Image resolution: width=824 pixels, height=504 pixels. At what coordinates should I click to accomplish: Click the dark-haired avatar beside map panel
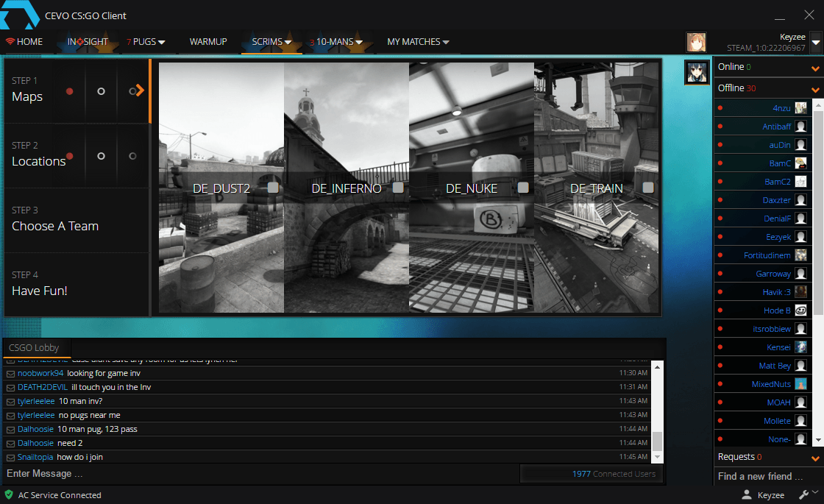pos(697,72)
